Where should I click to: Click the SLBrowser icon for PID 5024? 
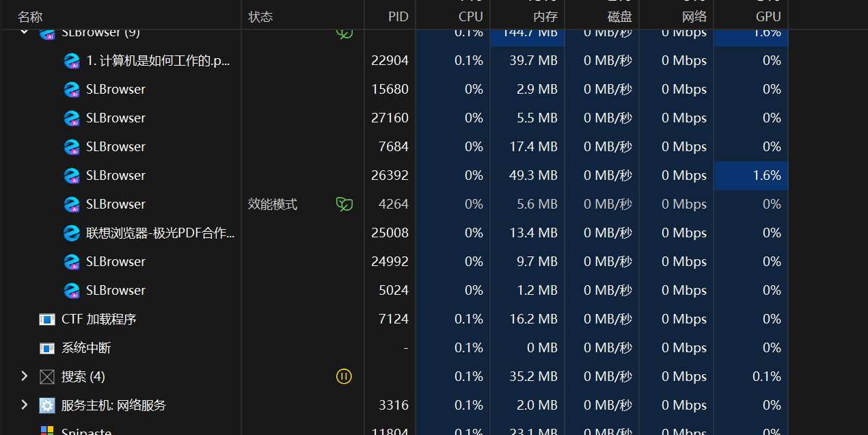coord(72,291)
